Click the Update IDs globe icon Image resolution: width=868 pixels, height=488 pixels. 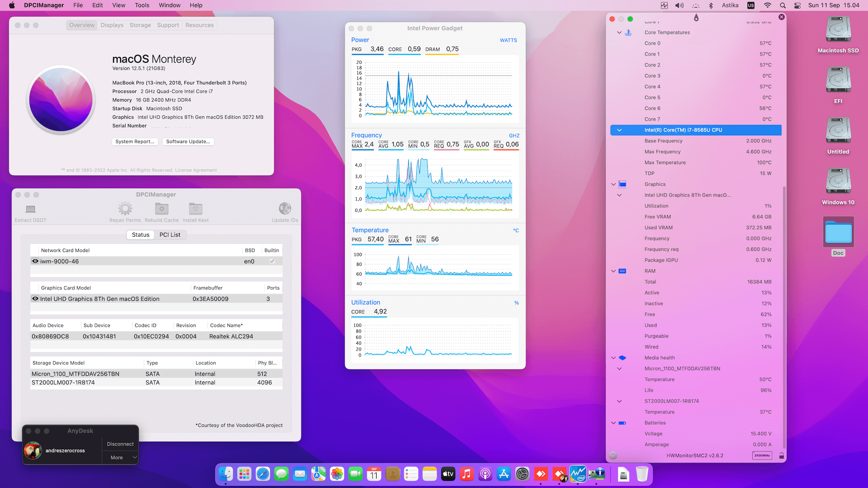point(285,209)
